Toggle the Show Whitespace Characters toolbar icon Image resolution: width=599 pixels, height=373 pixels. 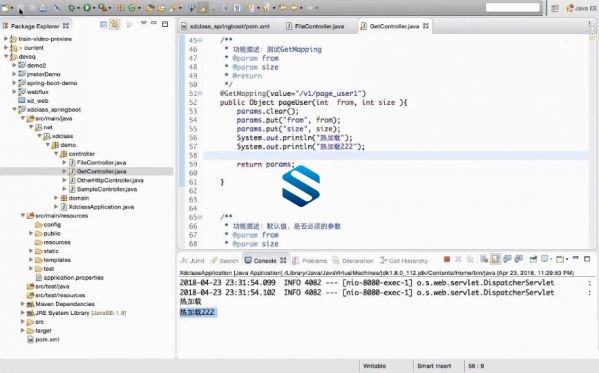click(x=237, y=8)
